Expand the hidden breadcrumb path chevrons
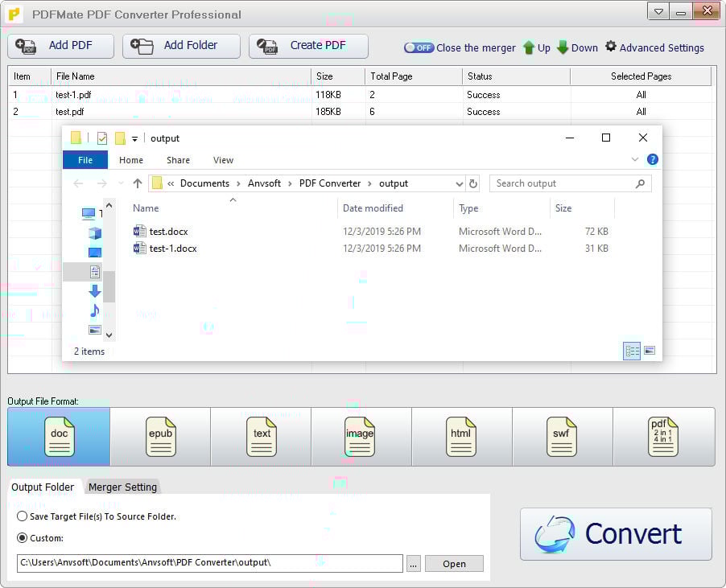 [x=171, y=183]
